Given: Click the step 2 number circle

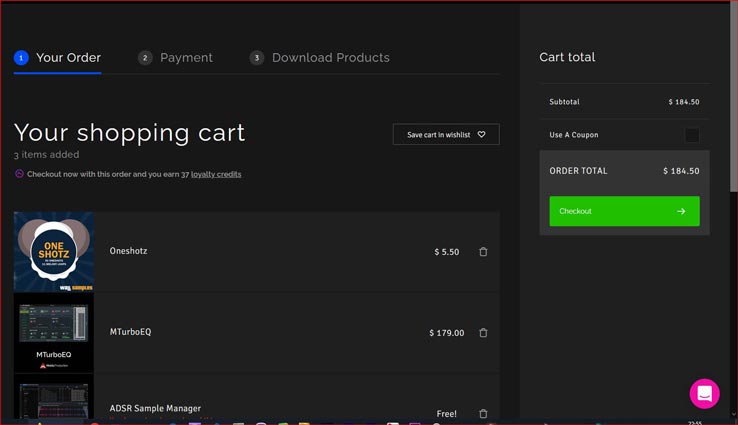Looking at the screenshot, I should coord(145,58).
